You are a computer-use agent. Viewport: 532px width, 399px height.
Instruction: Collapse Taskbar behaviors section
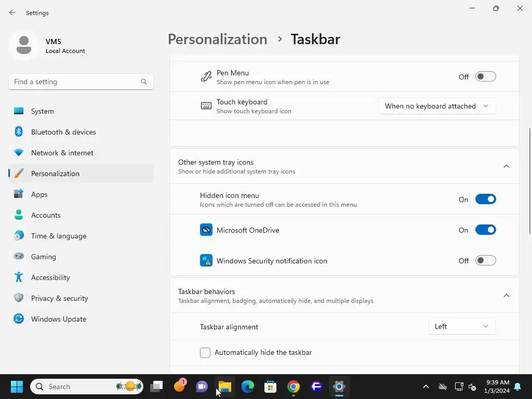506,296
